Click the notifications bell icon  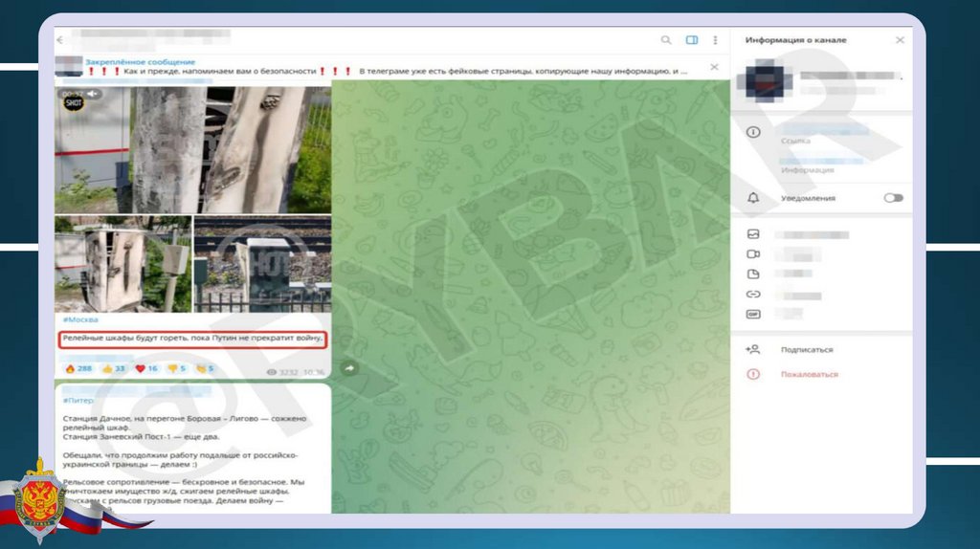coord(753,198)
